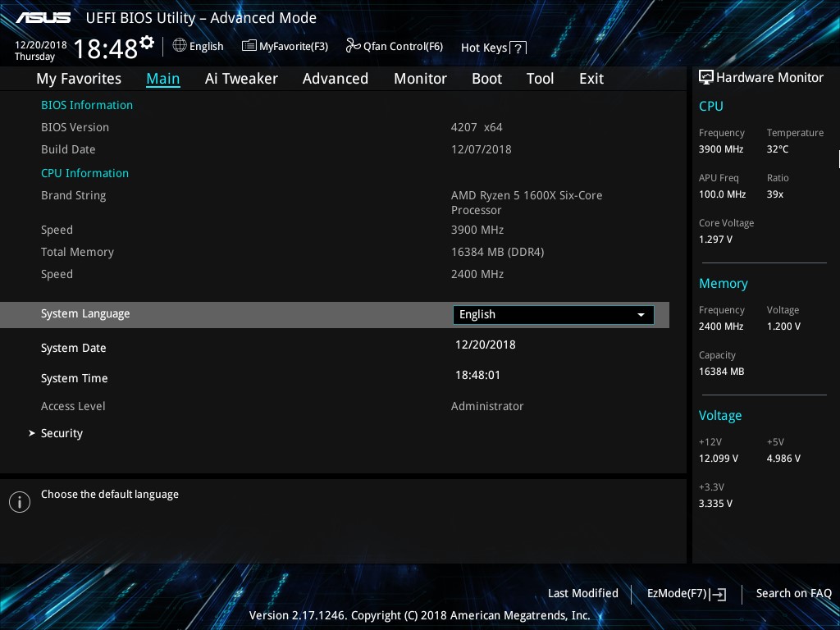
Task: Click Build Date value 12/07/2018
Action: (x=481, y=149)
